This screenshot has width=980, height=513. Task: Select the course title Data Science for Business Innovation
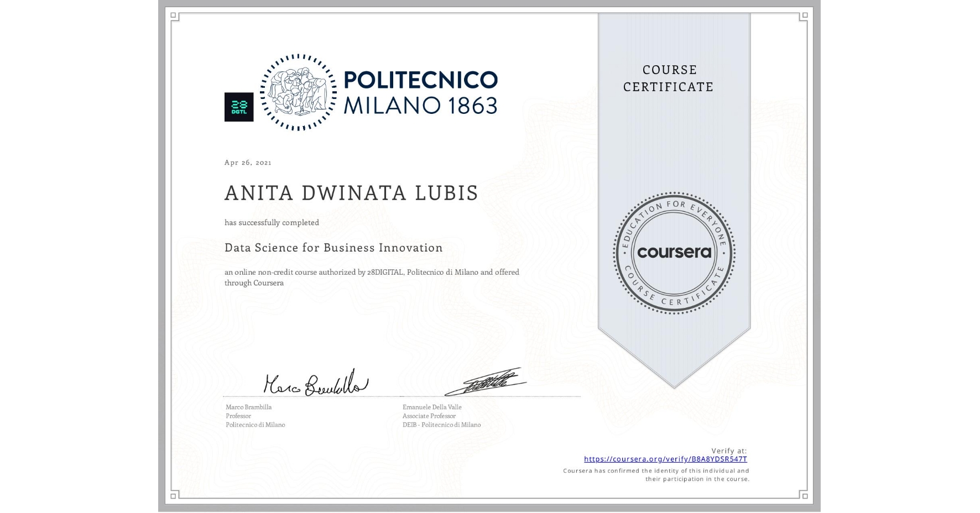tap(332, 248)
